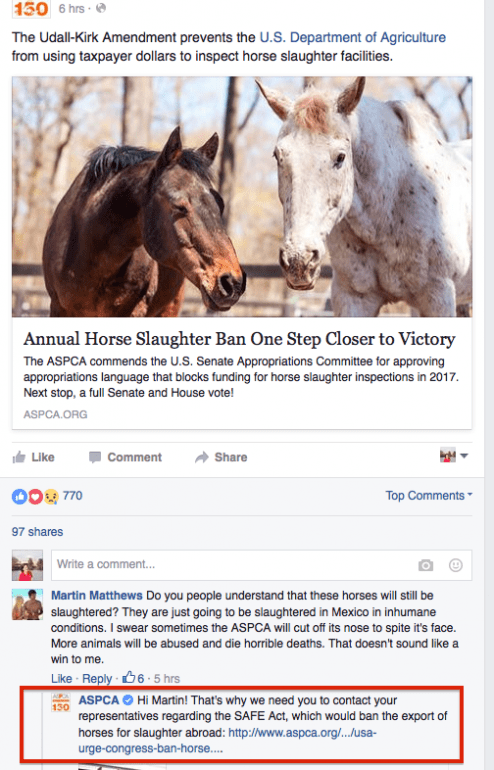
Task: Click the Share arrow icon
Action: (x=201, y=457)
